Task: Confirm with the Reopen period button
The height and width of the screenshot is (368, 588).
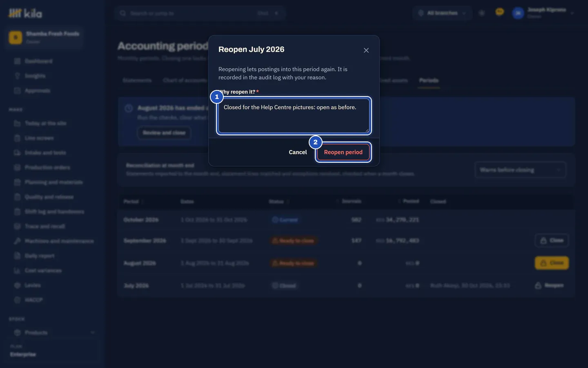Action: (343, 152)
